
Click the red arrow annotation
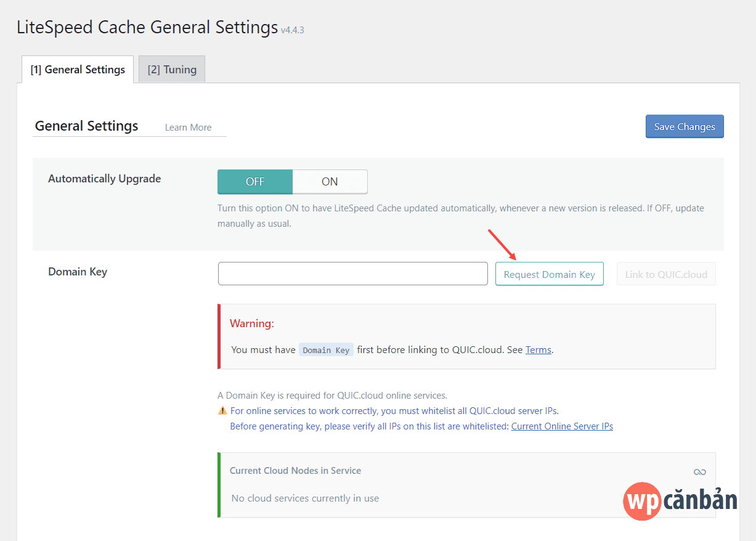[x=503, y=245]
